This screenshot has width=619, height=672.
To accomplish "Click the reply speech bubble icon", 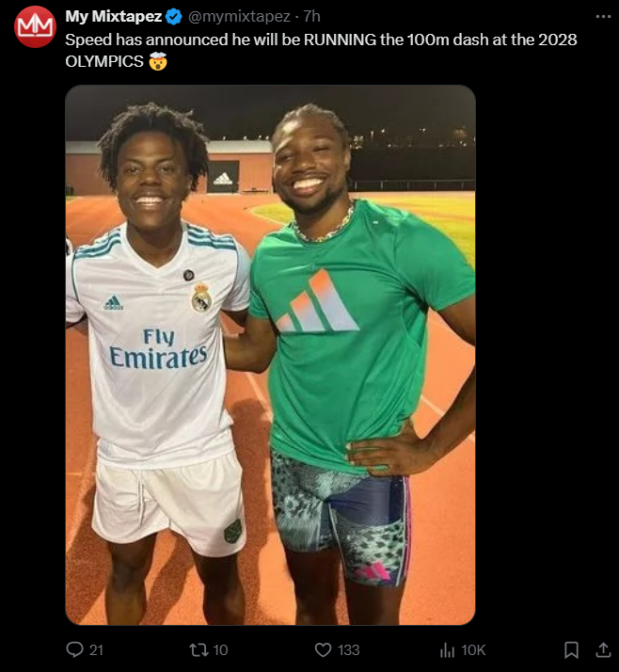I will pyautogui.click(x=75, y=649).
